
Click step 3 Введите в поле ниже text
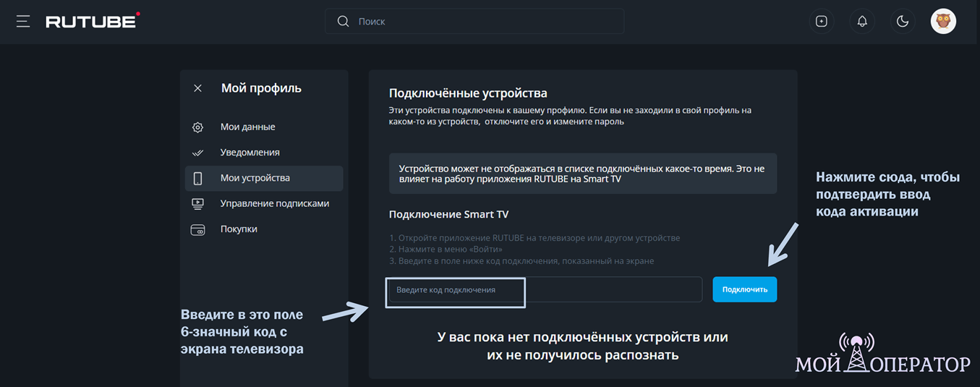pos(521,261)
